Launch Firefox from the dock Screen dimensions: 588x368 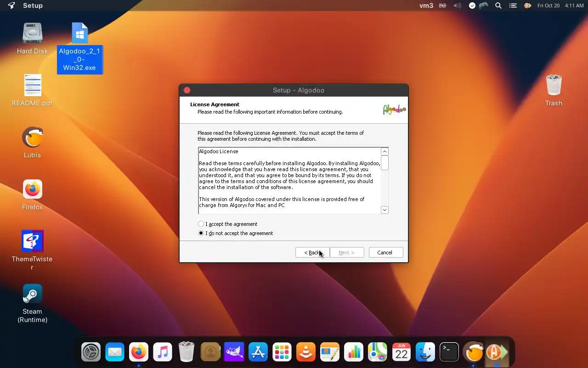click(139, 353)
